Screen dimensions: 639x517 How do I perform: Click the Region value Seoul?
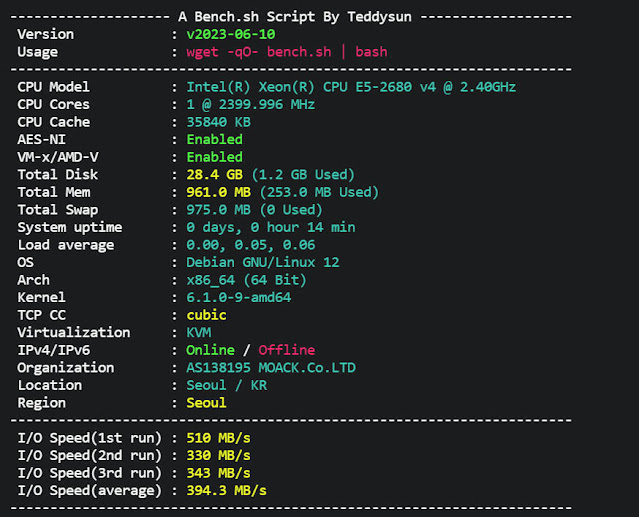pyautogui.click(x=206, y=403)
